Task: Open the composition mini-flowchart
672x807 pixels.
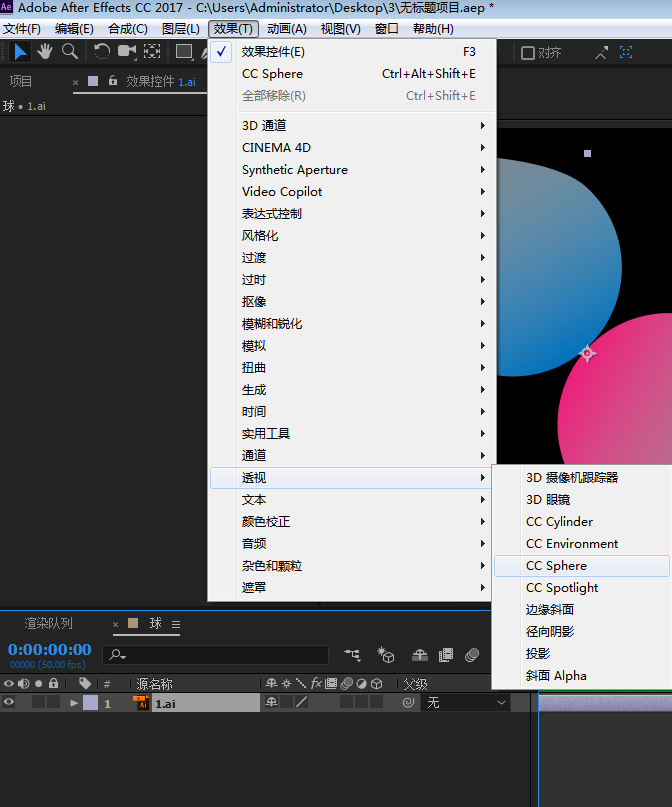Action: pos(352,655)
